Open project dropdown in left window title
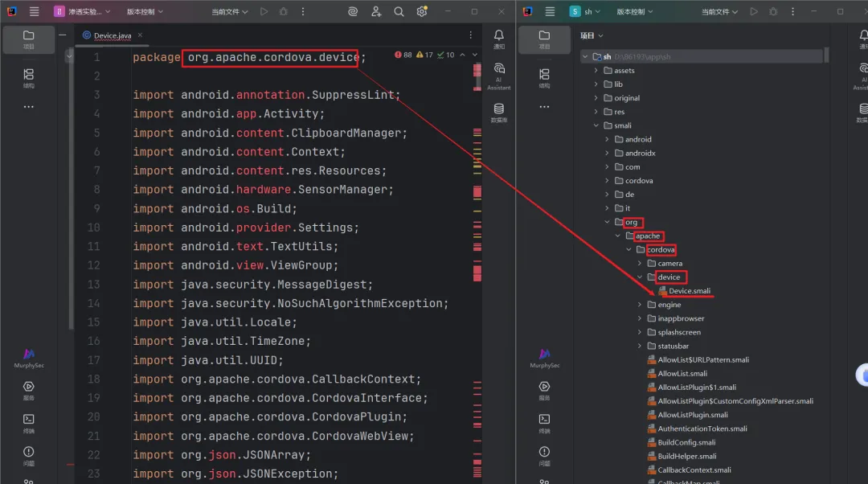This screenshot has width=868, height=484. 82,11
